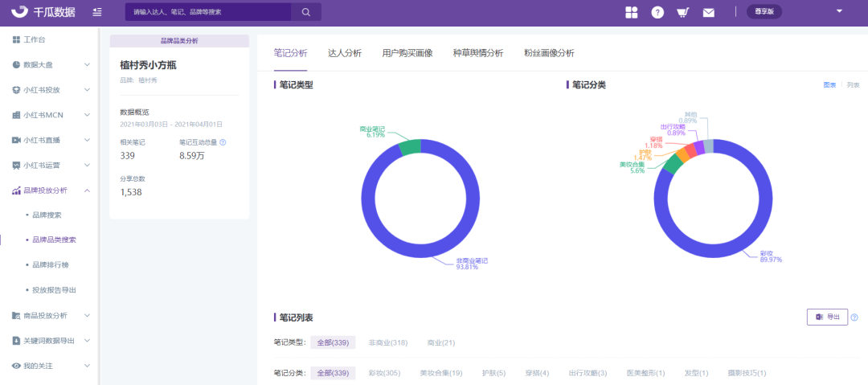Viewport: 868px width, 385px height.
Task: Click the 品牌投放分析 trend icon
Action: click(x=16, y=190)
